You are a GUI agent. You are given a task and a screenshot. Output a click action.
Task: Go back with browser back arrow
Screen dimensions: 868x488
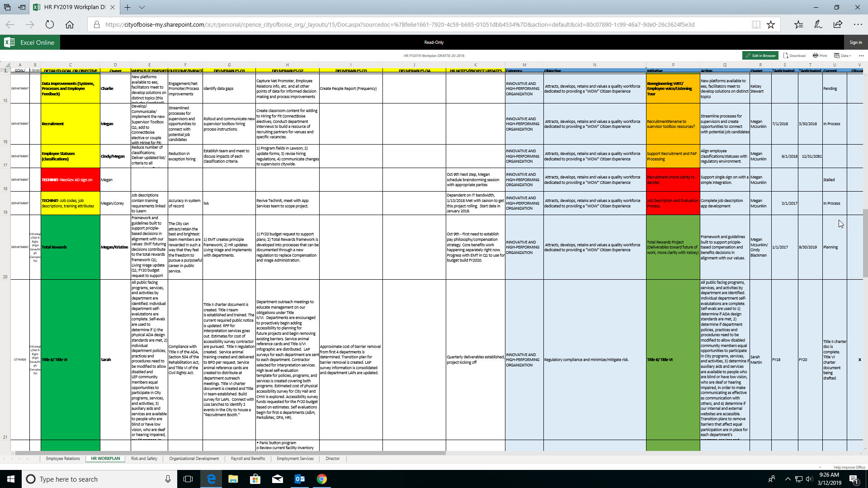10,25
